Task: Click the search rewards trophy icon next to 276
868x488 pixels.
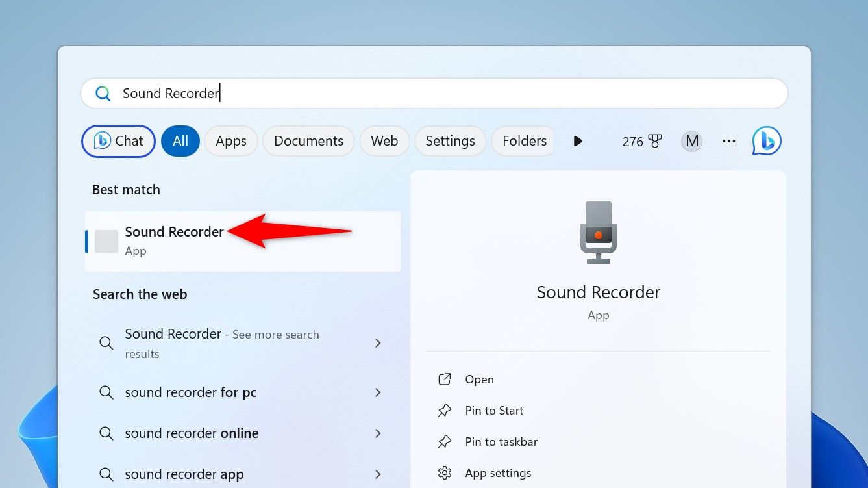Action: 655,140
